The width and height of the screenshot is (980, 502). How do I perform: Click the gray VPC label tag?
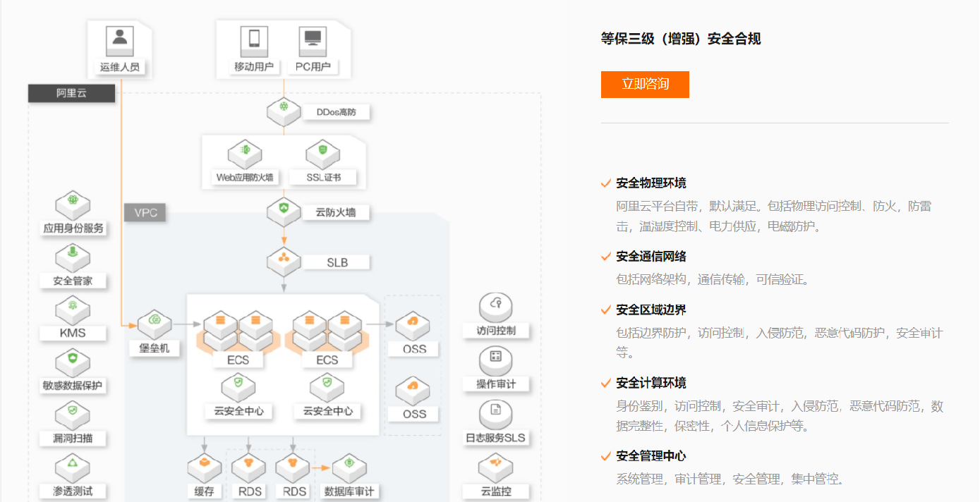click(145, 213)
